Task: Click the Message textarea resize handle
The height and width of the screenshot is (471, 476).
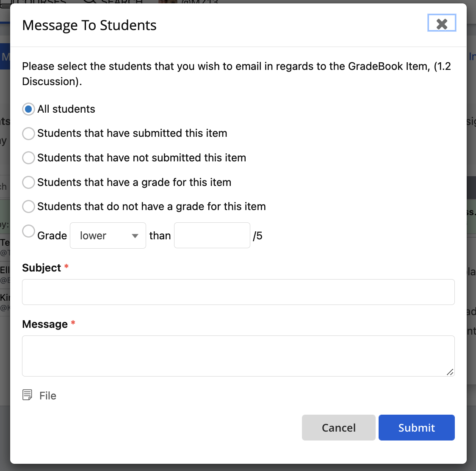Action: click(450, 372)
